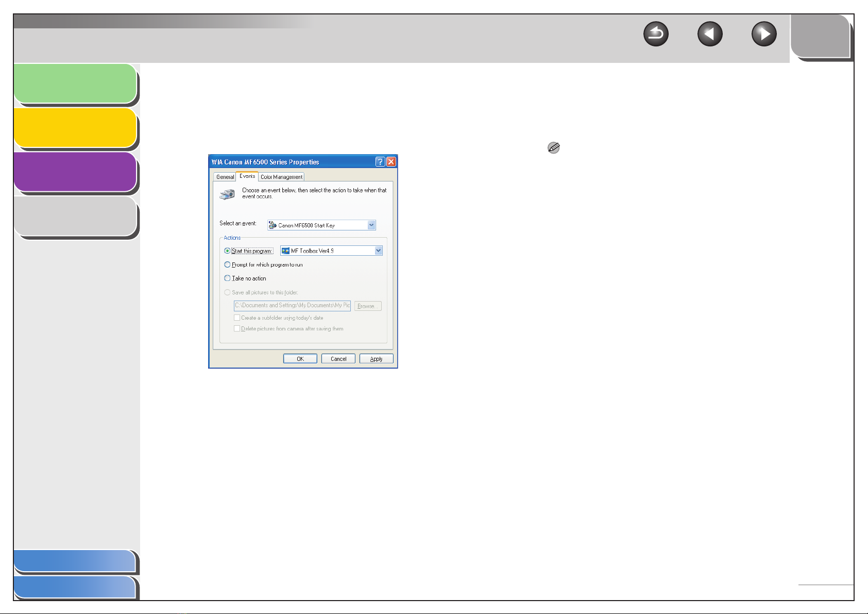Open the Color Management tab

(x=281, y=177)
